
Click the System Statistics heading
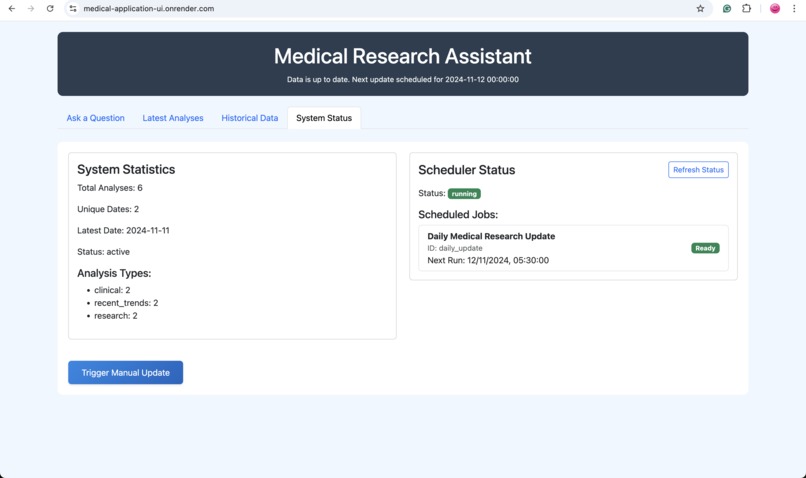[x=126, y=170]
